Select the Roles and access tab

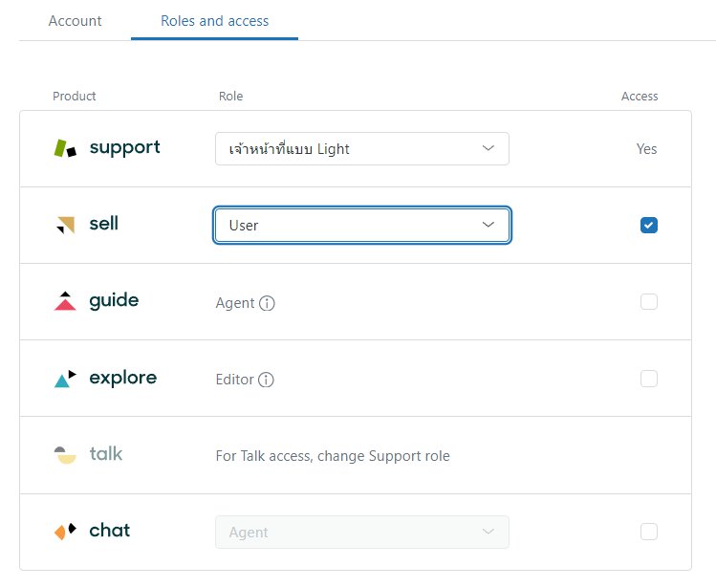click(215, 21)
